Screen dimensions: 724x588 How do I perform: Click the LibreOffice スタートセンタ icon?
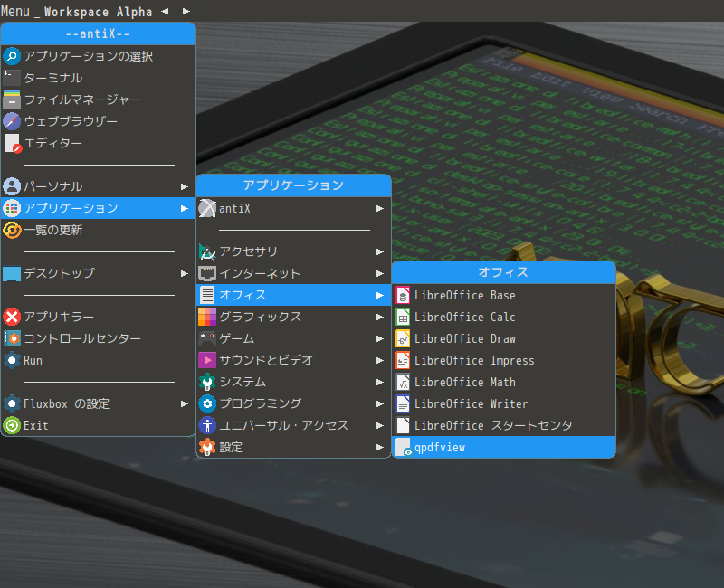[403, 425]
